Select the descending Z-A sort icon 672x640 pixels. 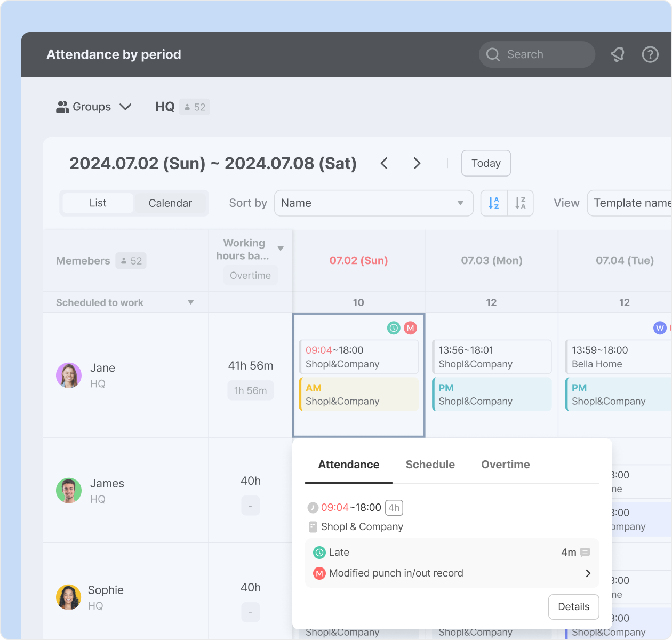[x=520, y=203]
